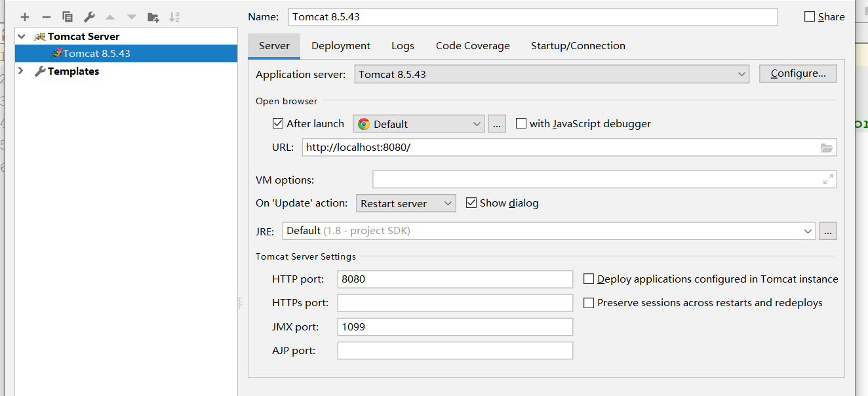Toggle the Share checkbox
This screenshot has height=396, width=868.
[x=810, y=17]
